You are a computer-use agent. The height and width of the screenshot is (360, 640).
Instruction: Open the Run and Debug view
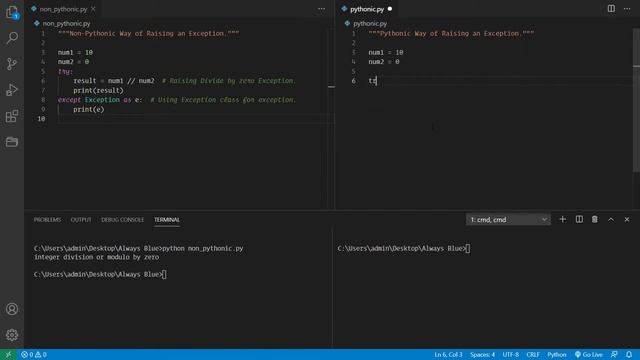coord(12,90)
